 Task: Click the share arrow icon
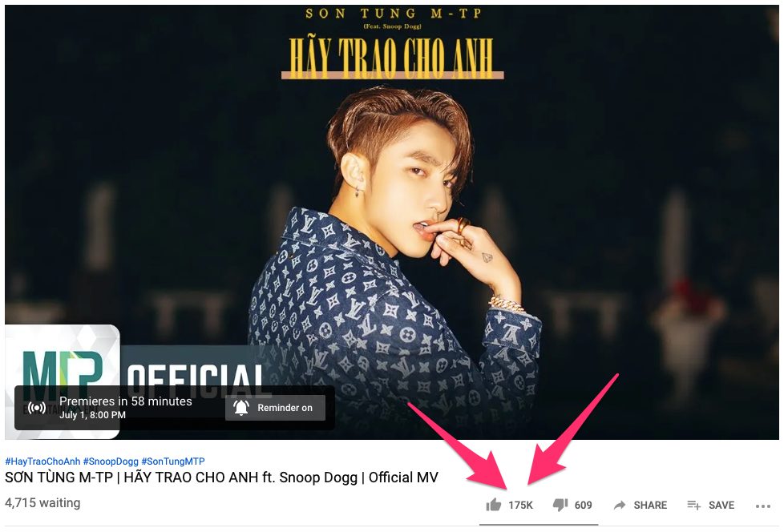click(x=620, y=505)
